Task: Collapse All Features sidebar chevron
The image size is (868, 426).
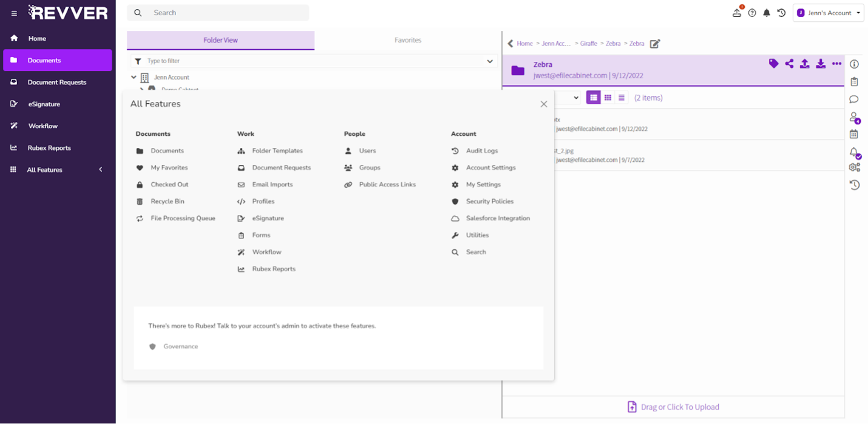Action: pyautogui.click(x=101, y=170)
